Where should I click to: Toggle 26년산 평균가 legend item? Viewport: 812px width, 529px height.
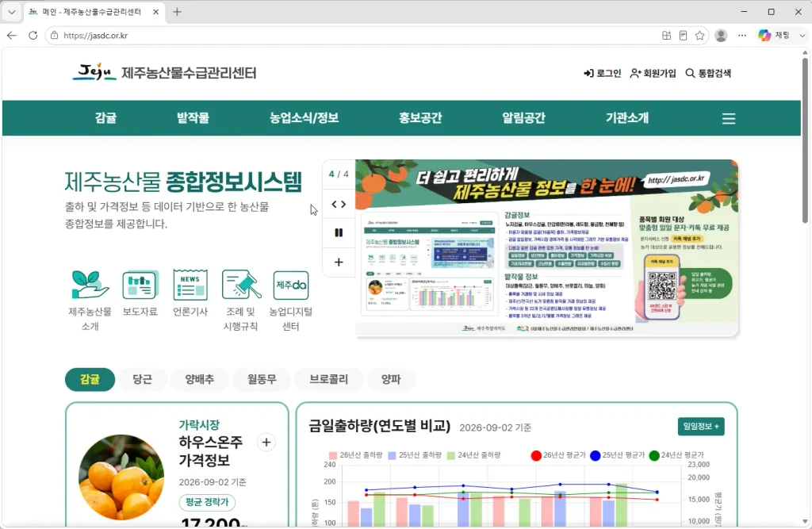558,455
